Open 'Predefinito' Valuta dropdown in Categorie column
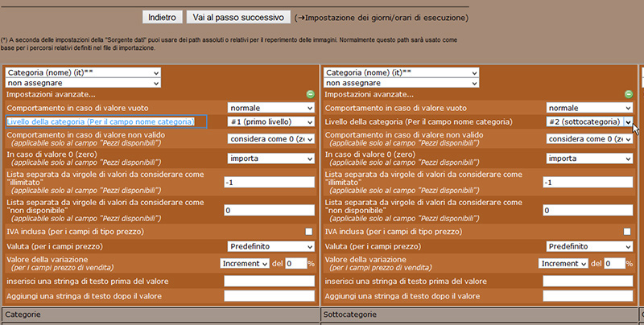The height and width of the screenshot is (325, 644). click(x=271, y=247)
